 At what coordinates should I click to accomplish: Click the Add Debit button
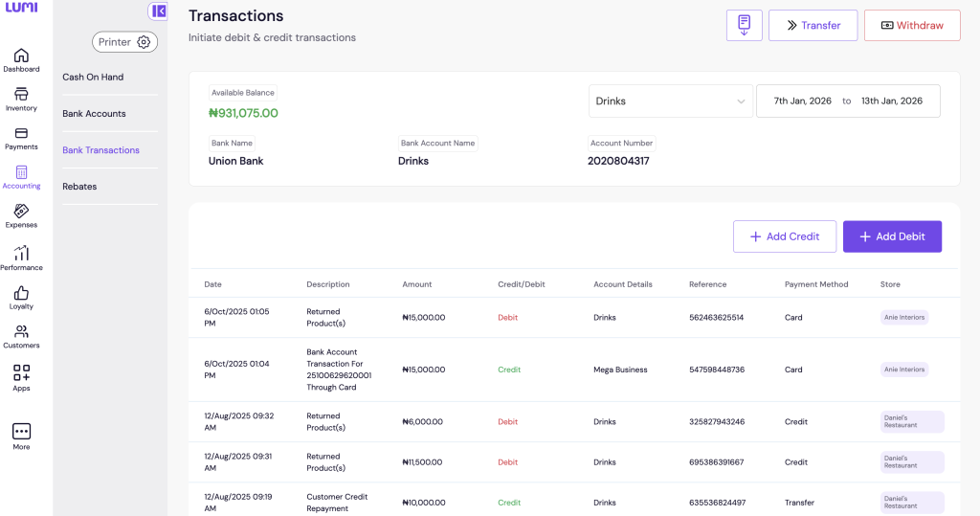coord(891,236)
